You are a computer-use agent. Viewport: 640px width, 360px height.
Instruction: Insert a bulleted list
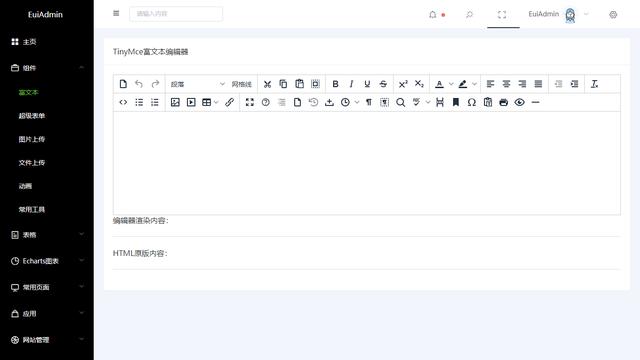tap(139, 102)
